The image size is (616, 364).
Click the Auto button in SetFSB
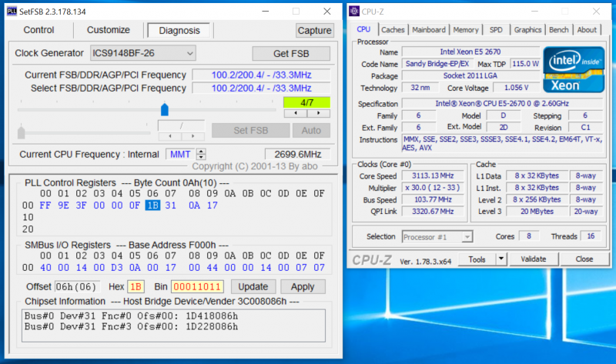pyautogui.click(x=311, y=130)
